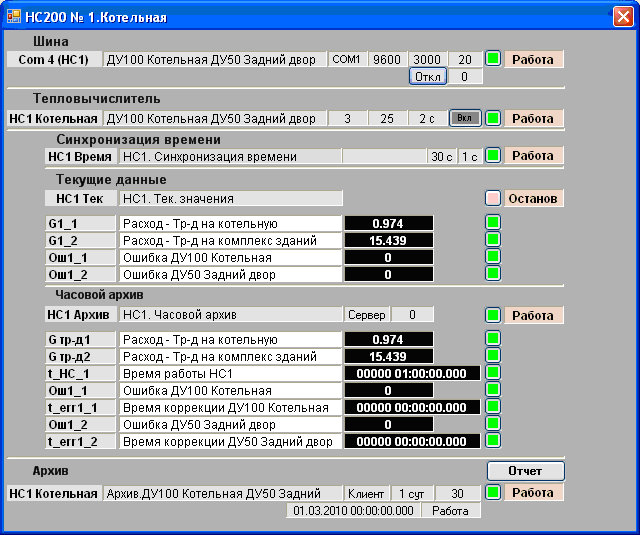Toggle the Откл button under the Шина row
This screenshot has width=640, height=535.
[x=428, y=76]
